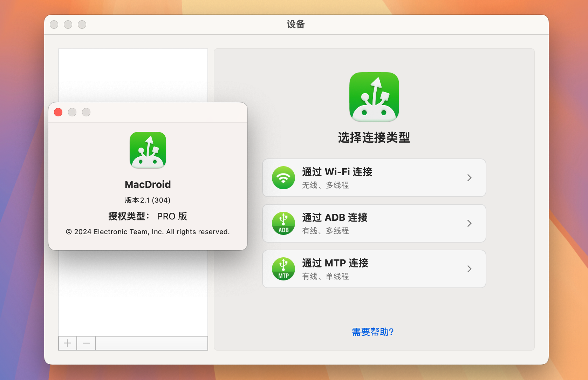This screenshot has height=380, width=588.
Task: Select the 通过 Wi-Fi 连接 title text
Action: tap(337, 172)
